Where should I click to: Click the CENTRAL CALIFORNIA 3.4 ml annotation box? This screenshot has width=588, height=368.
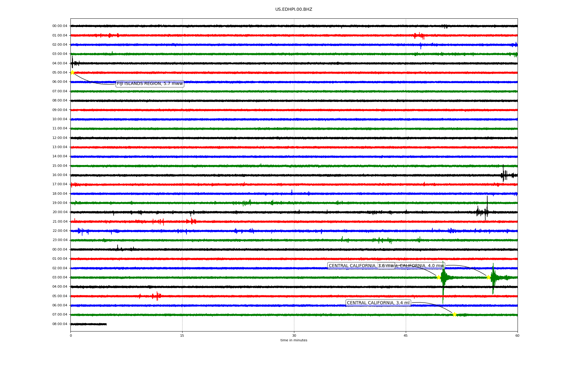click(x=378, y=303)
